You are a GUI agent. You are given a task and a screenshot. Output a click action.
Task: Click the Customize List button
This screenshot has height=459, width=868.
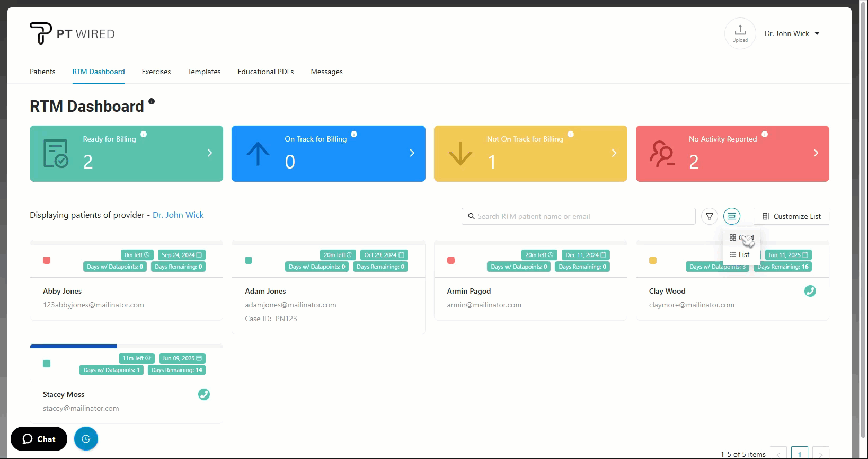791,216
